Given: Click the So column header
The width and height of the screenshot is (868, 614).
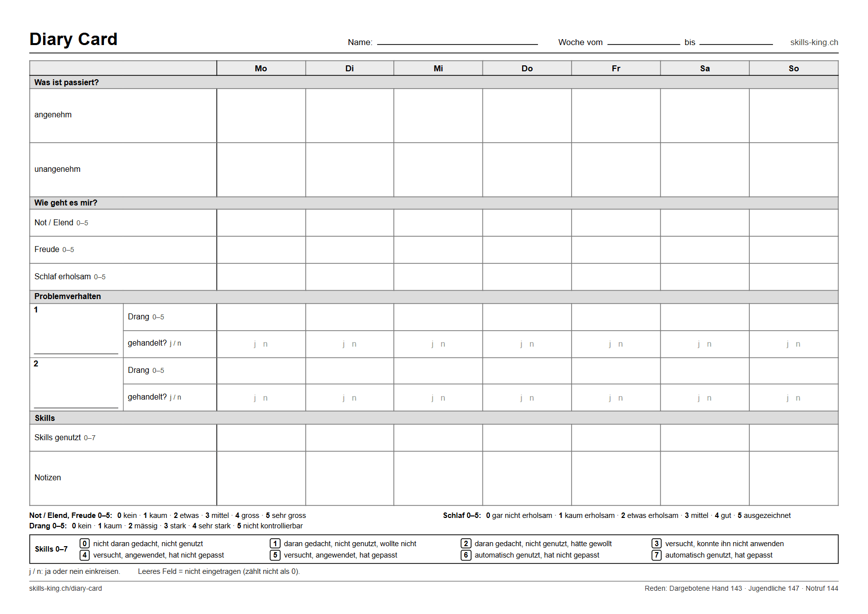Looking at the screenshot, I should click(794, 68).
